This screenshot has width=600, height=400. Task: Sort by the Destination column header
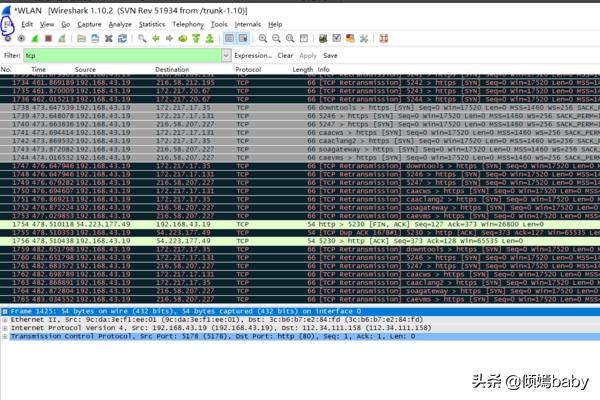(x=172, y=70)
